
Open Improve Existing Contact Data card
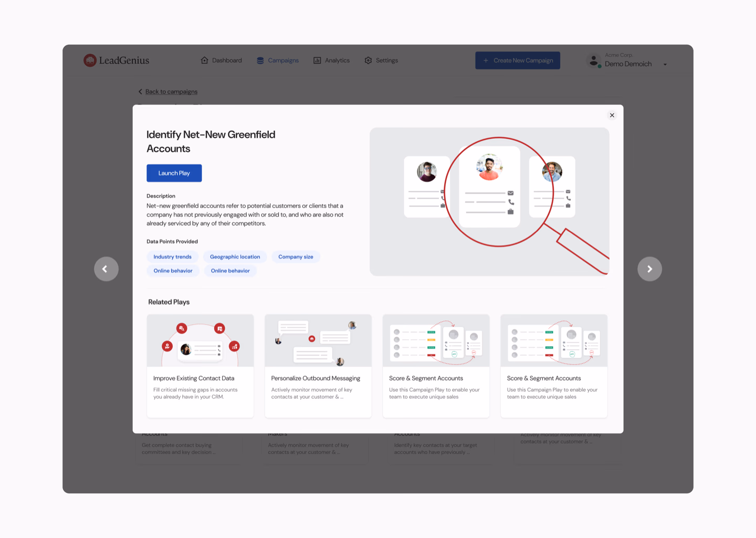200,366
